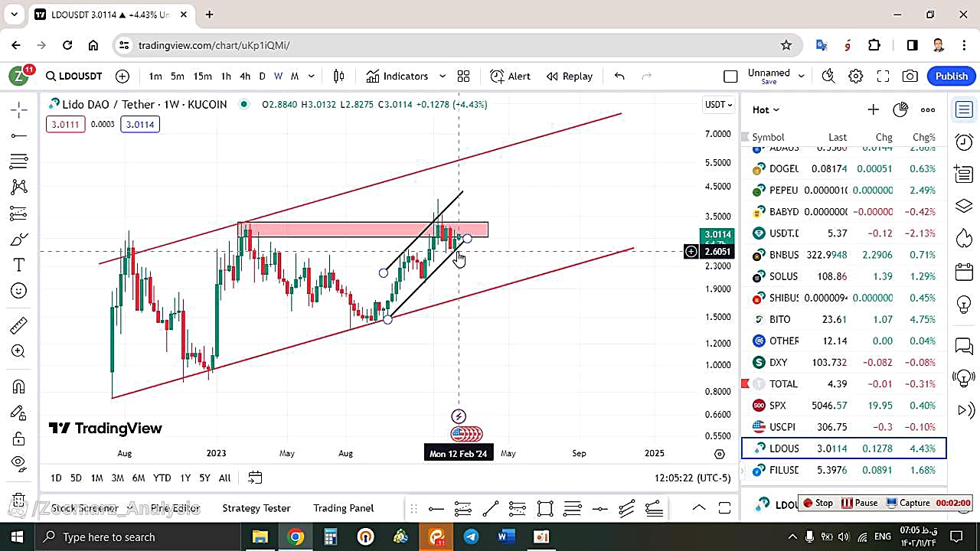Open the ideas lightbulb panel
980x551 pixels.
pos(964,304)
